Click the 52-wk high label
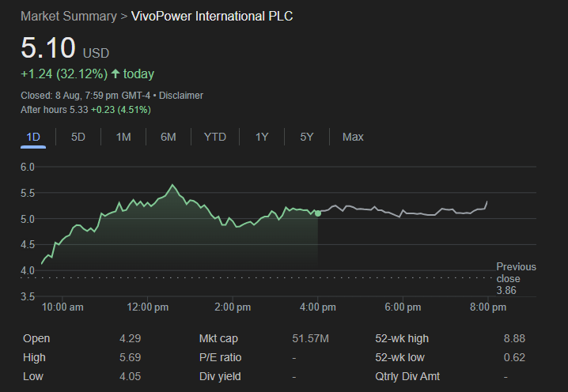Viewport: 568px width, 392px height. pyautogui.click(x=402, y=338)
